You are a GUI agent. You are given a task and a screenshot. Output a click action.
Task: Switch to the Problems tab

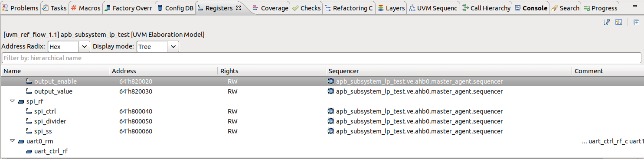pyautogui.click(x=20, y=8)
